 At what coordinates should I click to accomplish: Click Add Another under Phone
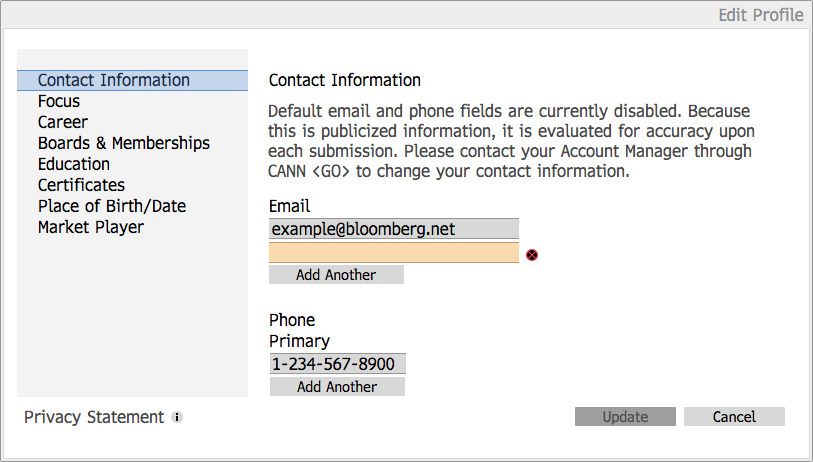[x=337, y=387]
